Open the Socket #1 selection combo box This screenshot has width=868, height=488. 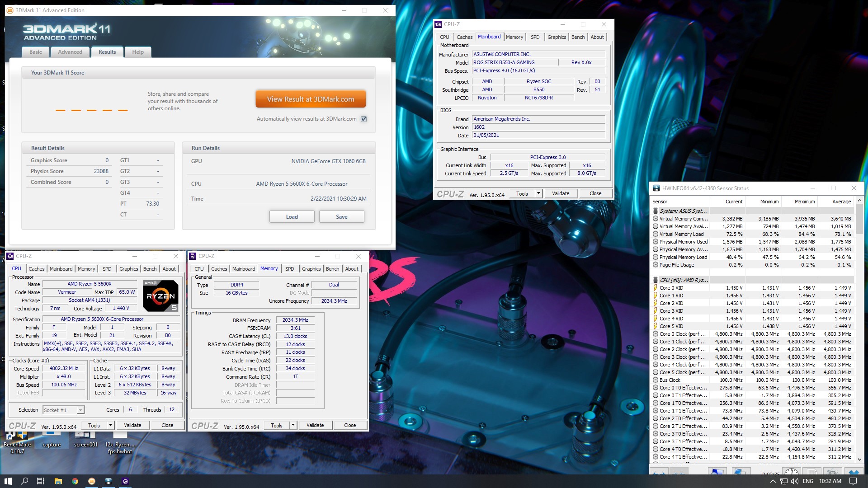[x=63, y=410]
